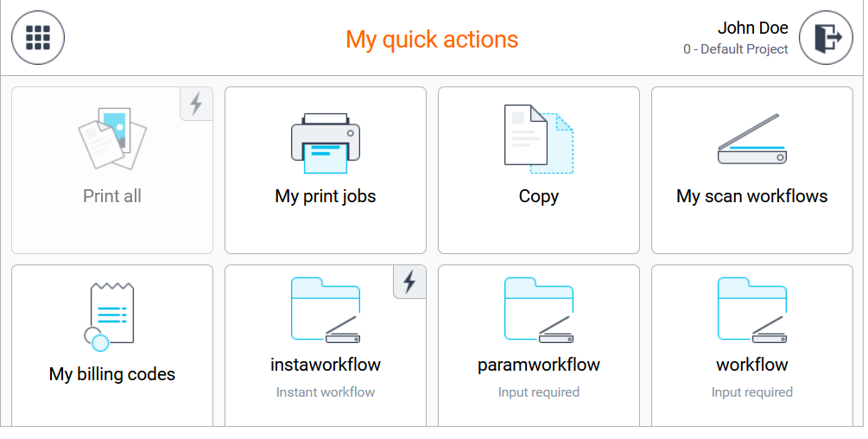This screenshot has width=868, height=439.
Task: Click the scanner icon for scan workflows
Action: 752,140
